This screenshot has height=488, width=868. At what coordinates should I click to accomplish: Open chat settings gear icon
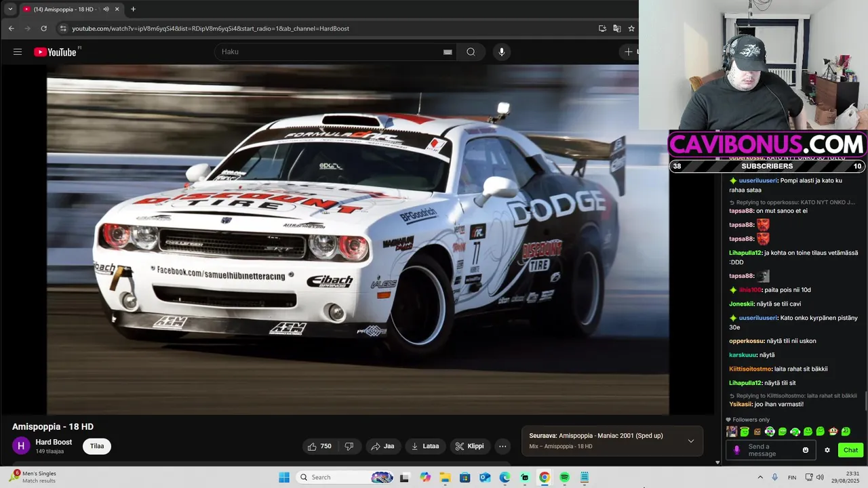tap(827, 450)
